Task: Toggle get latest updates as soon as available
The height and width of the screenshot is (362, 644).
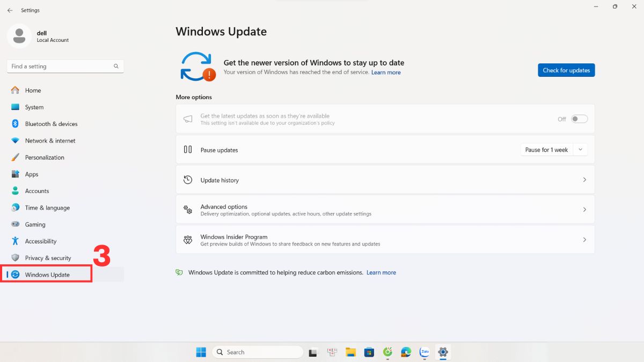Action: (x=579, y=119)
